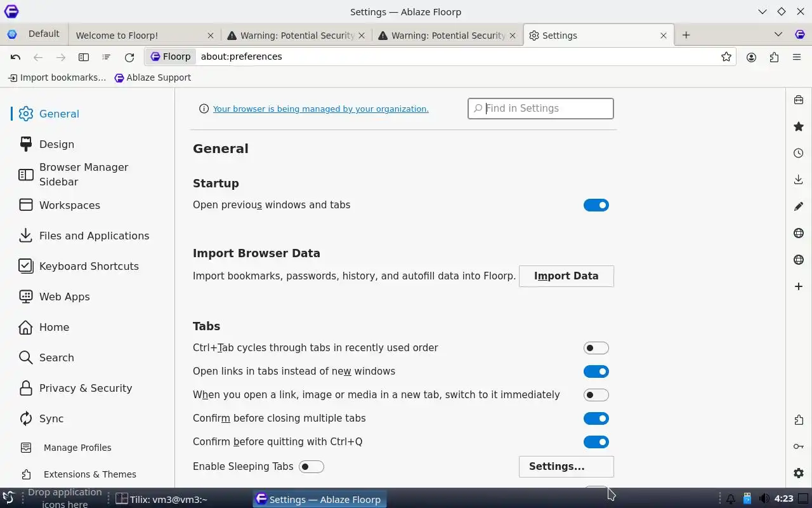Screen dimensions: 812x508
Task: Toggle Confirm before closing multiple tabs
Action: tap(596, 418)
